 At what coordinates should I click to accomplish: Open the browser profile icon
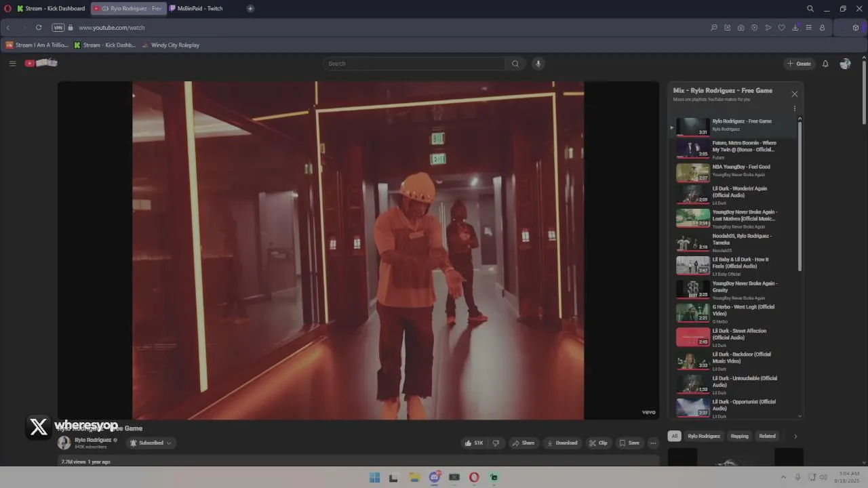pos(823,28)
